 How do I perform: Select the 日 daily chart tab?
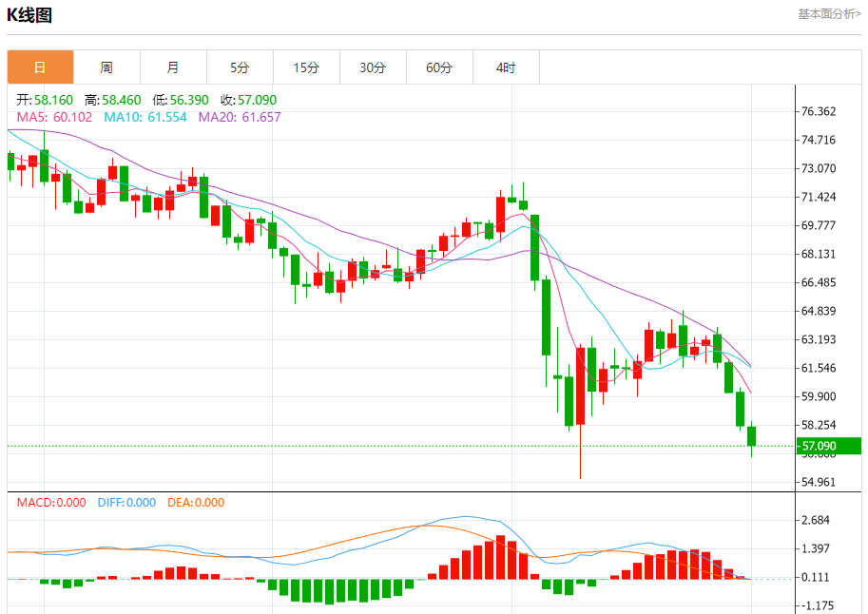click(40, 67)
